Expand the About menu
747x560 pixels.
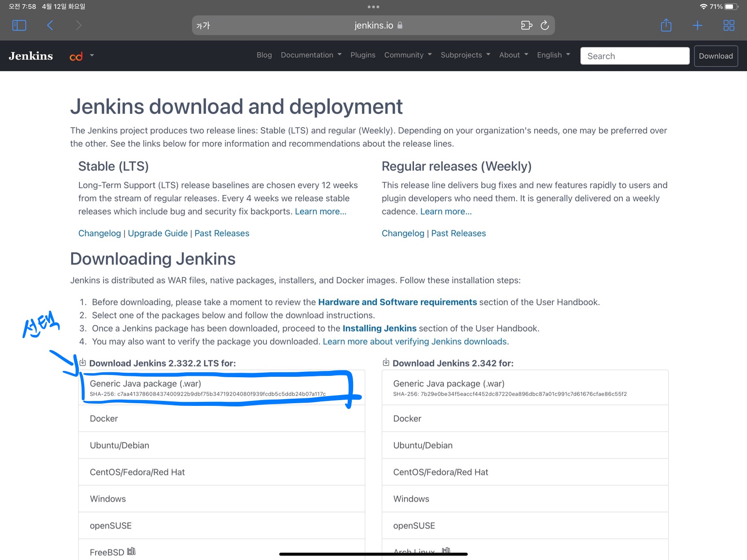click(x=514, y=55)
